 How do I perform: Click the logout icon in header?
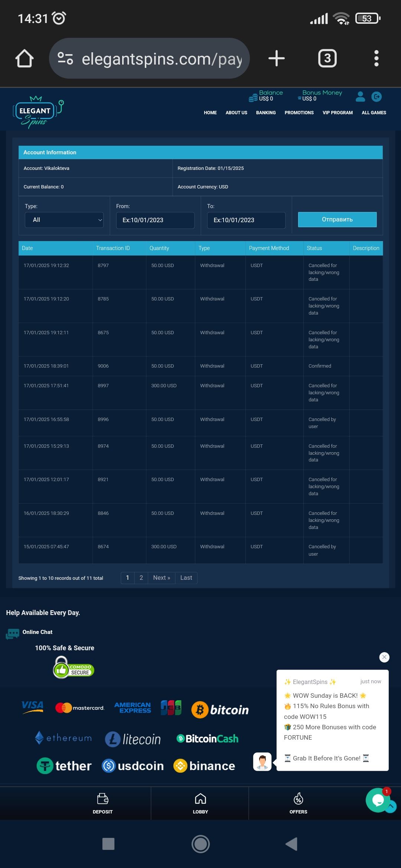376,97
